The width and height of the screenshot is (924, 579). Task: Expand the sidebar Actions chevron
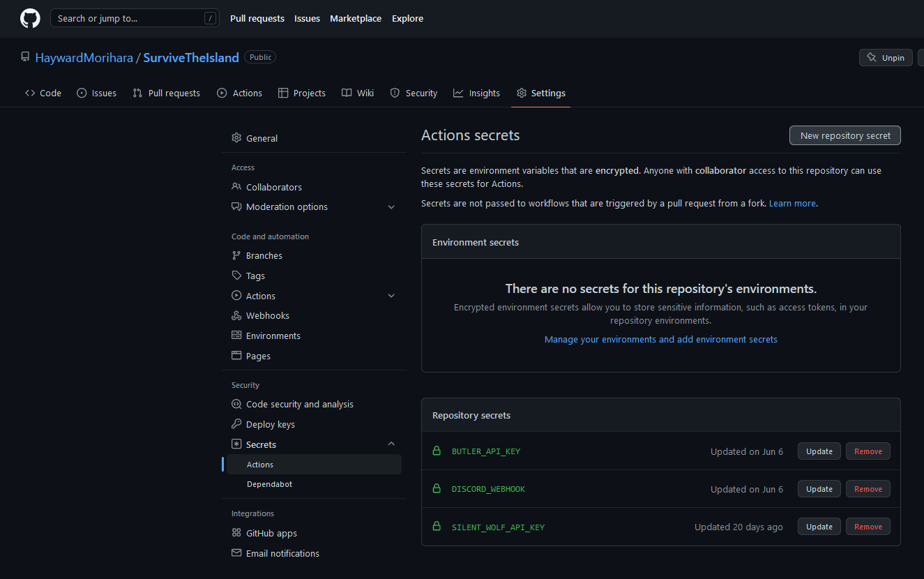coord(391,296)
